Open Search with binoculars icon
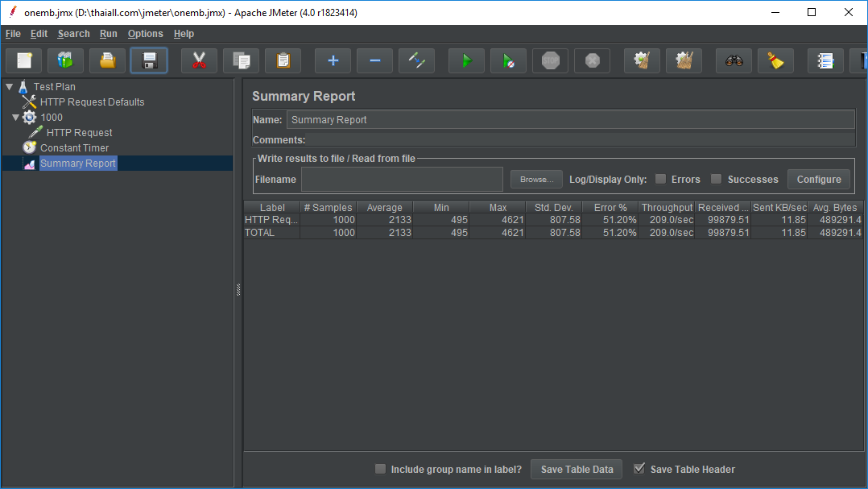868x489 pixels. coord(734,60)
